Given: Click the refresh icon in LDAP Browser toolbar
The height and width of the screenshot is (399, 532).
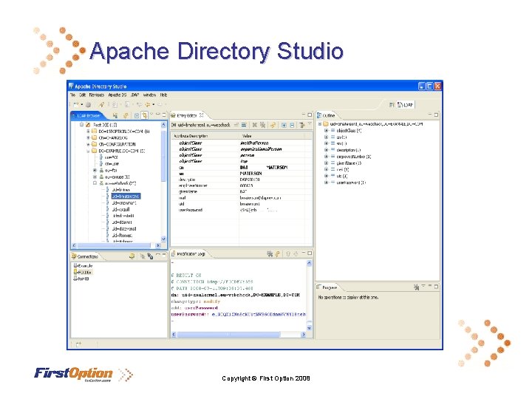Looking at the screenshot, I should pos(125,116).
